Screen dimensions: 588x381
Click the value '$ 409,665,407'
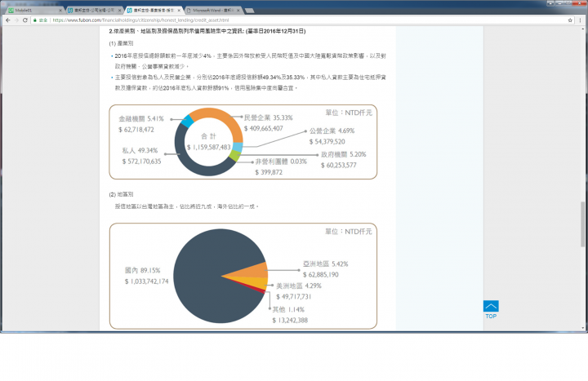pos(263,129)
